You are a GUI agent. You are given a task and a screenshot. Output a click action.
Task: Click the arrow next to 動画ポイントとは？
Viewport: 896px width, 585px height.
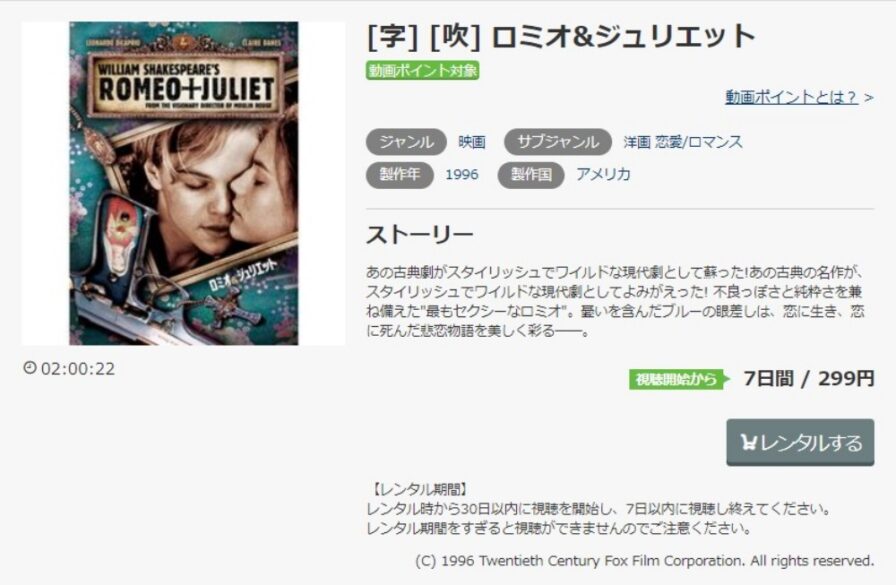click(x=869, y=98)
